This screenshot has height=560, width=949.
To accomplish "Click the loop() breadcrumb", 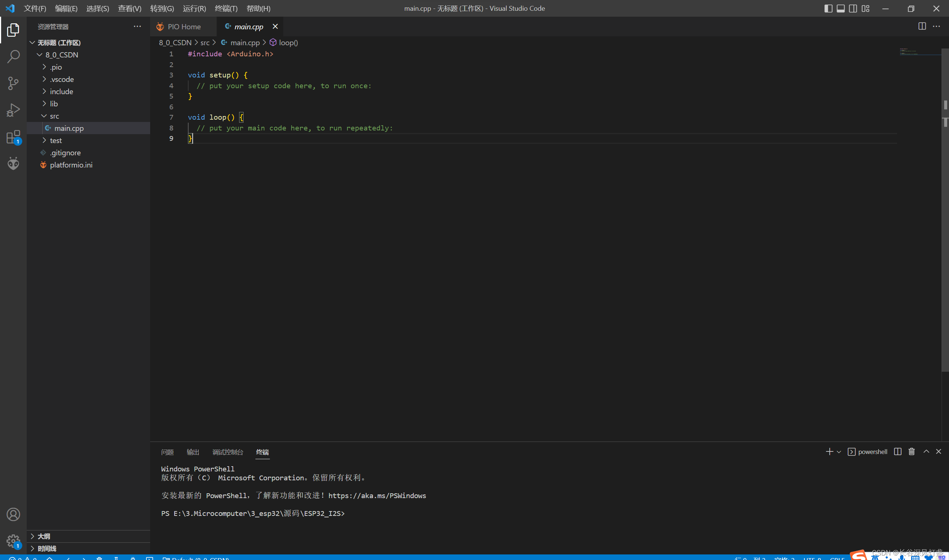I will click(288, 43).
